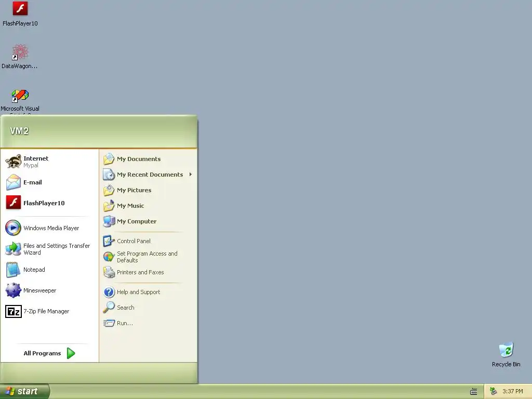Click the Set Program Access and Defaults text
Image resolution: width=532 pixels, height=399 pixels.
(147, 257)
